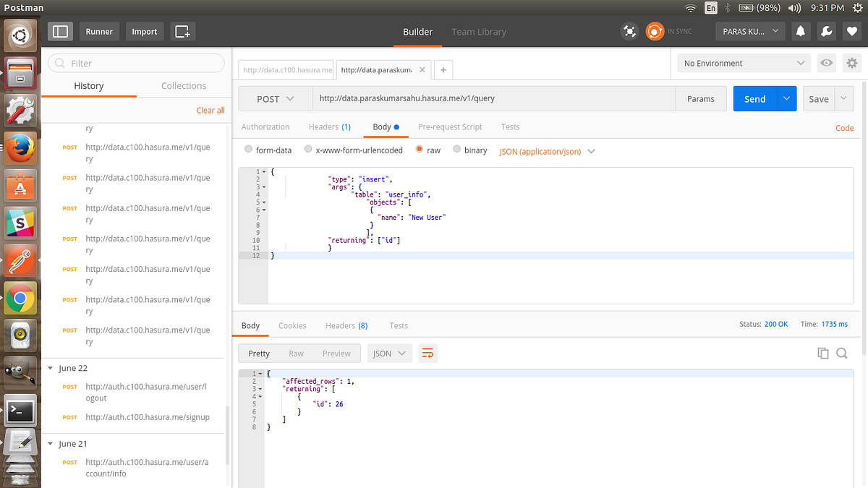Click the notifications bell icon
868x488 pixels.
799,31
